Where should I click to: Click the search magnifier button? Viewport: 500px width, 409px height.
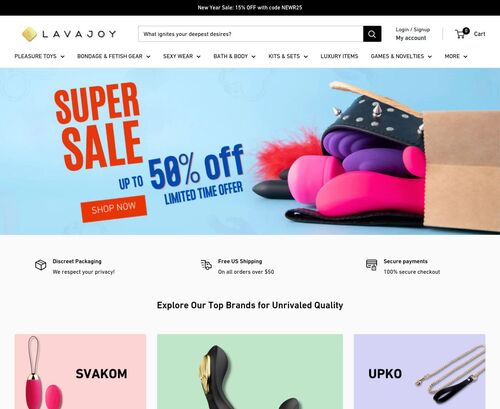(372, 34)
